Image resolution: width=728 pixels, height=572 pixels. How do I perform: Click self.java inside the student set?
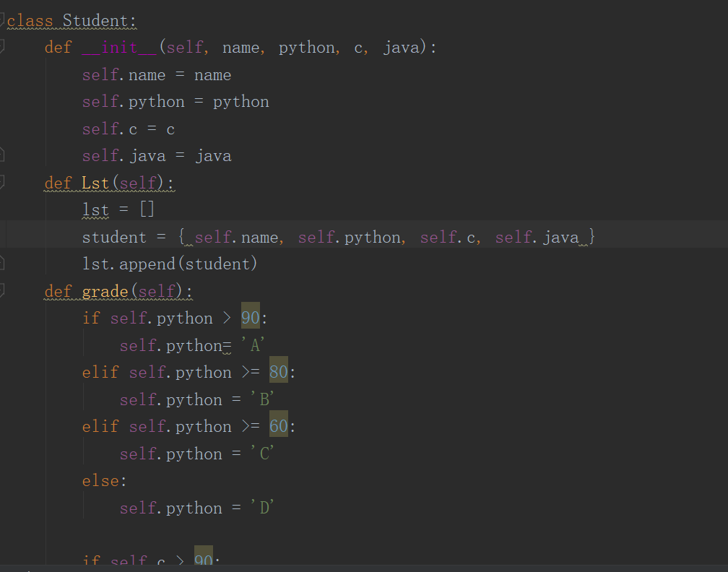(537, 238)
